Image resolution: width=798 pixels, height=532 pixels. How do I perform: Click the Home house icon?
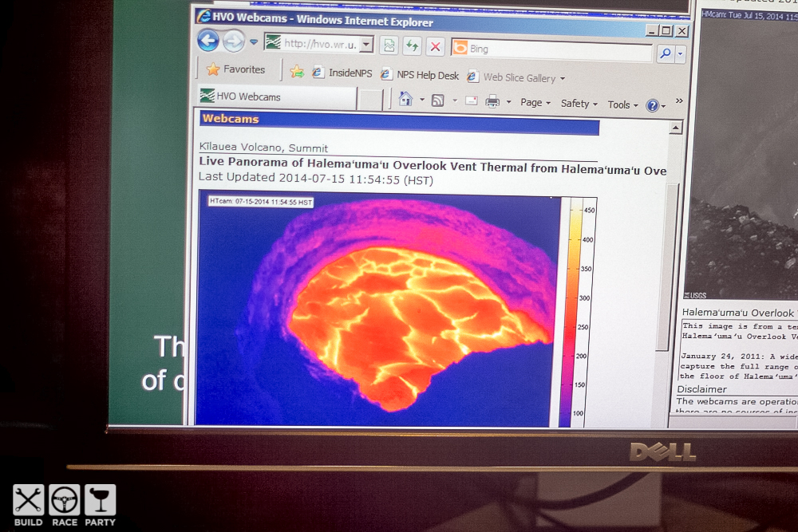pyautogui.click(x=405, y=99)
